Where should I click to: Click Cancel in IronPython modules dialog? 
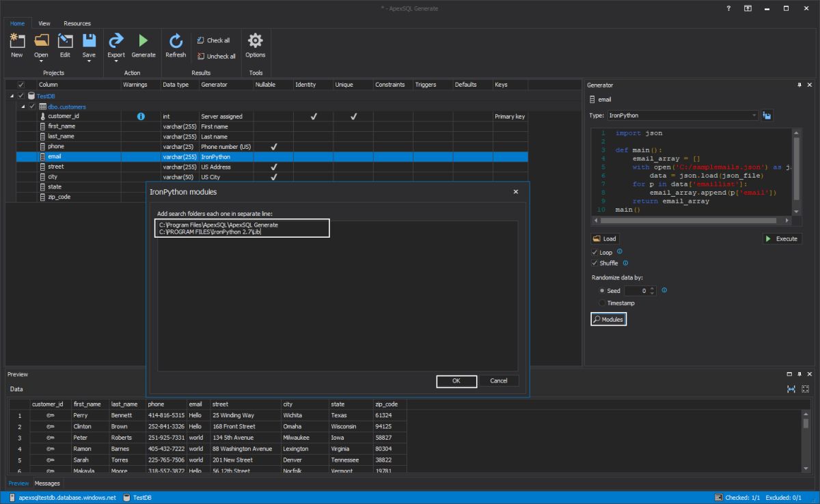tap(499, 380)
